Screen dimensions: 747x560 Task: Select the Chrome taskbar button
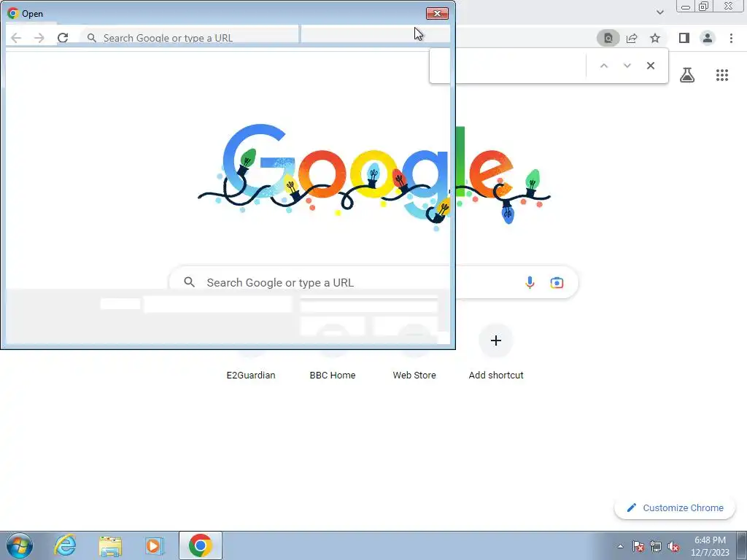(x=200, y=545)
